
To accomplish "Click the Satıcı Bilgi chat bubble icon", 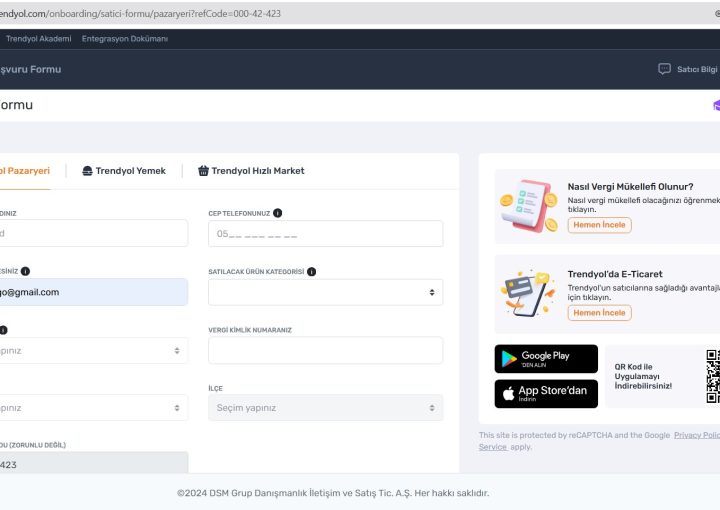I will pos(664,69).
